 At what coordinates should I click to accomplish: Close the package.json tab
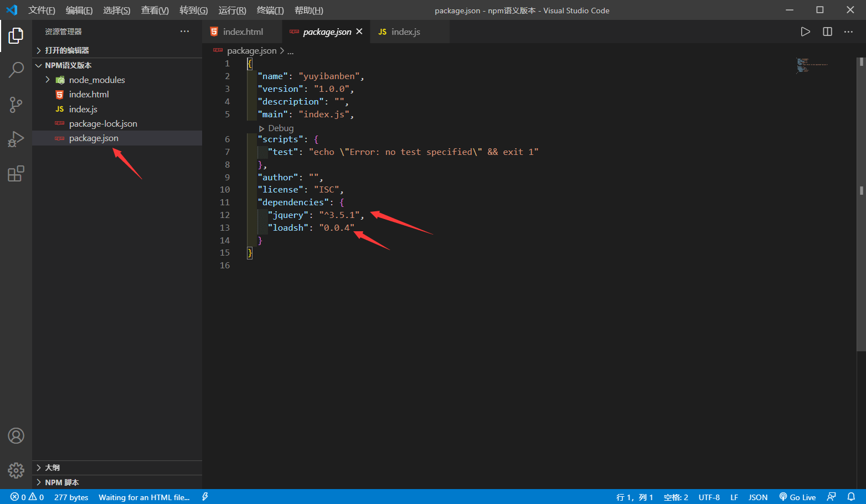(x=359, y=32)
